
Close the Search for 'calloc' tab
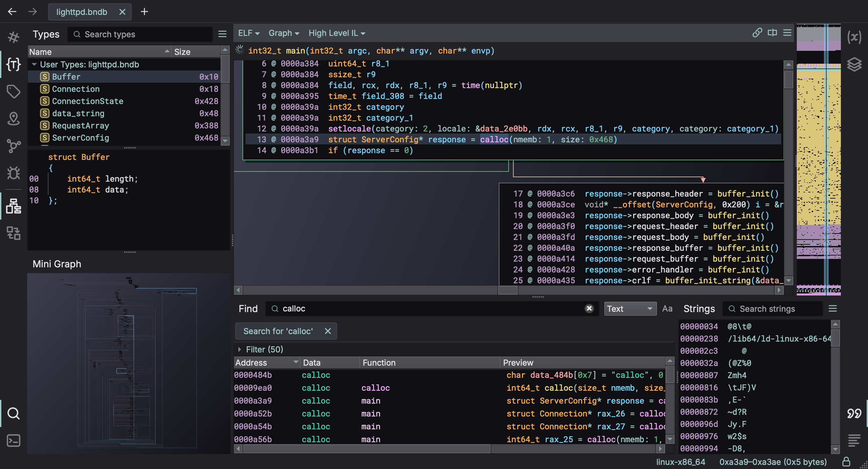point(328,331)
